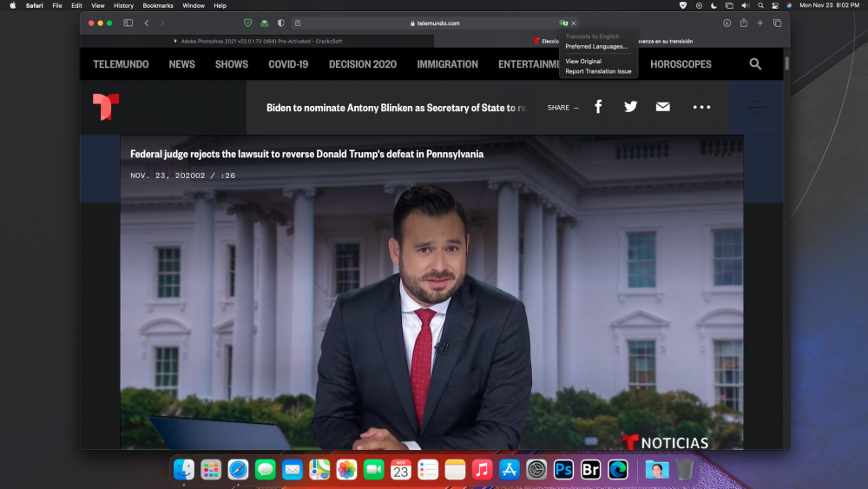868x489 pixels.
Task: Click the TELEMUNDO nav link
Action: pos(121,64)
